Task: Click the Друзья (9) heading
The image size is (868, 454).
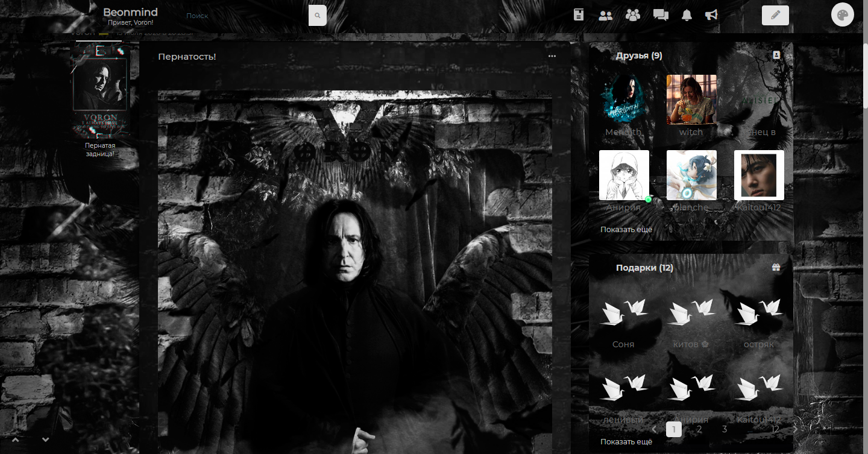Action: (x=639, y=55)
